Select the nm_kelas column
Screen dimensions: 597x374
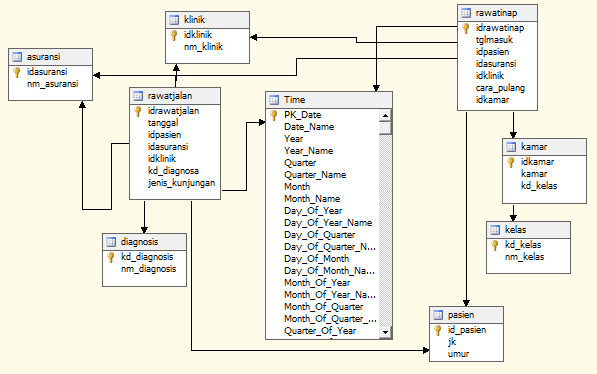524,257
